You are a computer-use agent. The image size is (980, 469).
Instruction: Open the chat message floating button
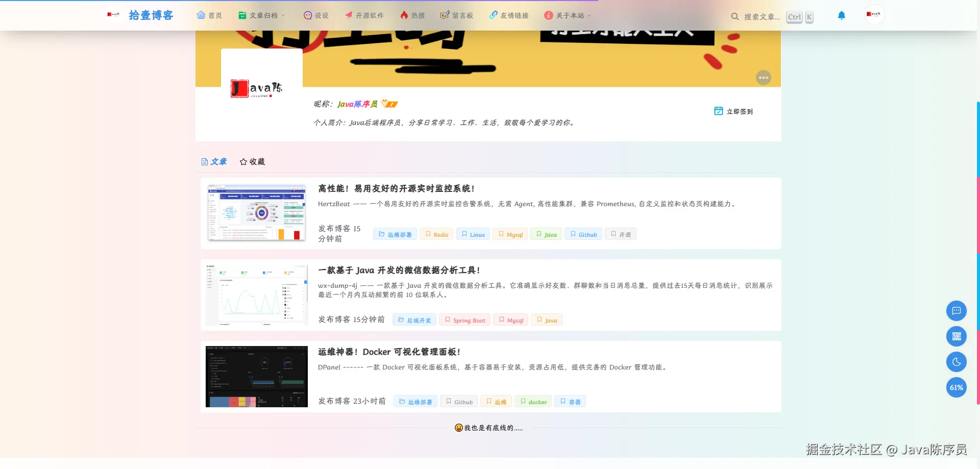click(957, 311)
